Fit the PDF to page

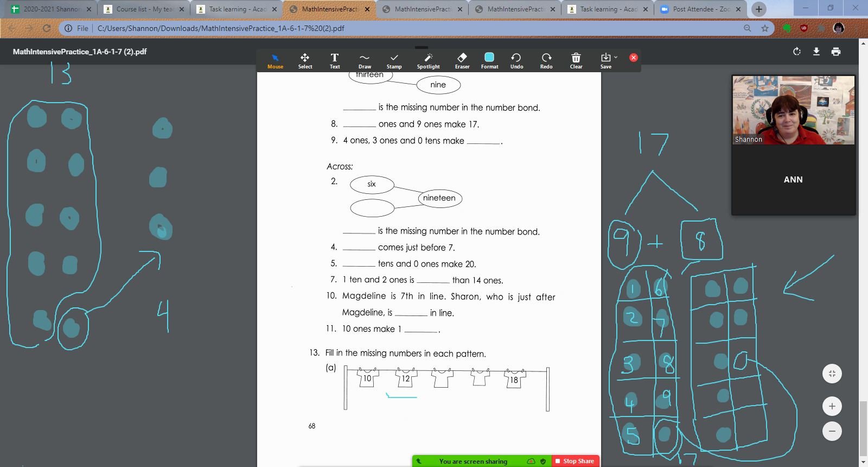coord(832,374)
